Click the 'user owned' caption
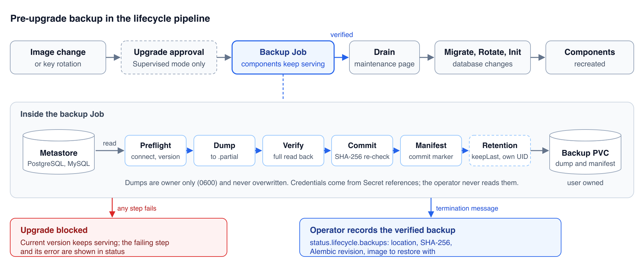Image resolution: width=644 pixels, height=268 pixels. tap(585, 183)
